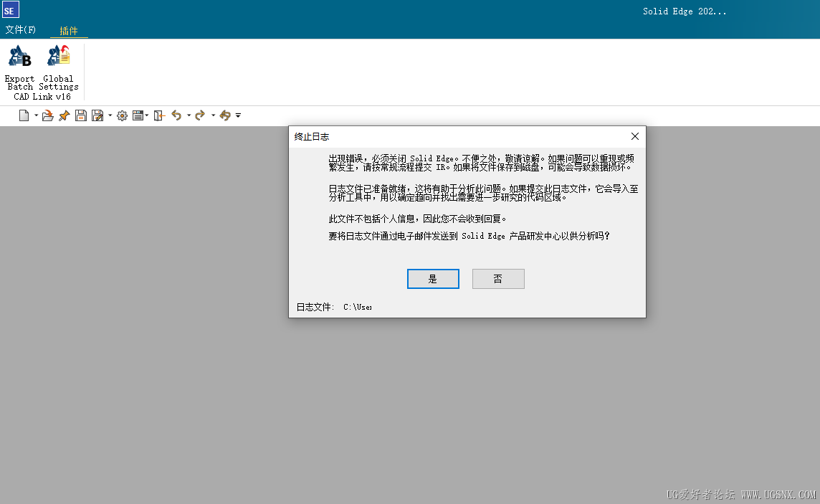Close the 终止日志 dialog
The height and width of the screenshot is (504, 820).
point(635,136)
